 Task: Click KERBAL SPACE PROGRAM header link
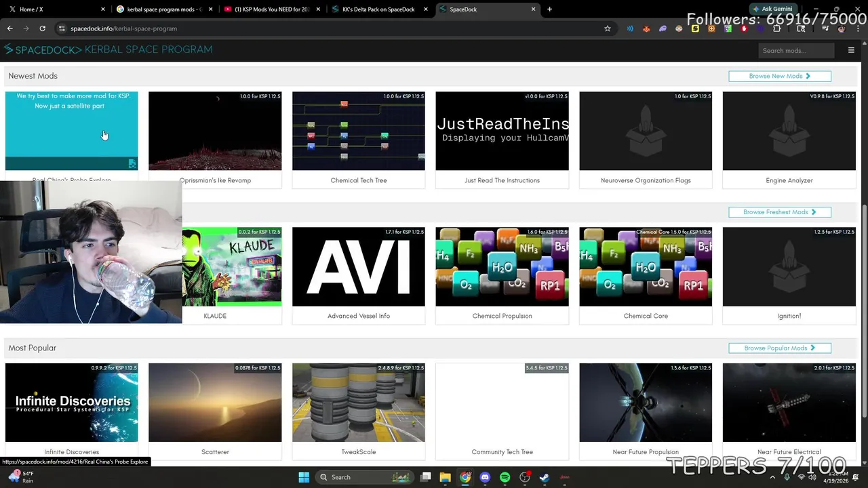[x=149, y=49]
